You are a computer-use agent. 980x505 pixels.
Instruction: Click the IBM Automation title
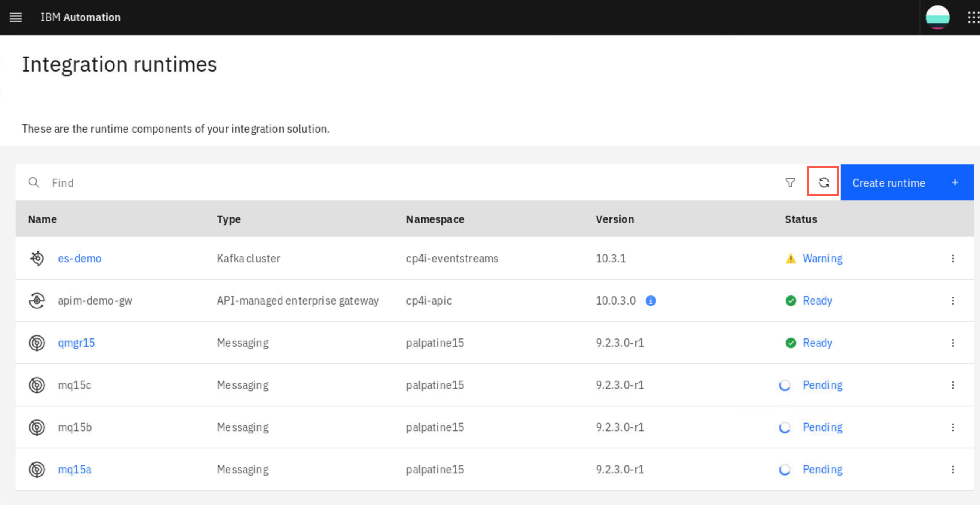click(81, 17)
